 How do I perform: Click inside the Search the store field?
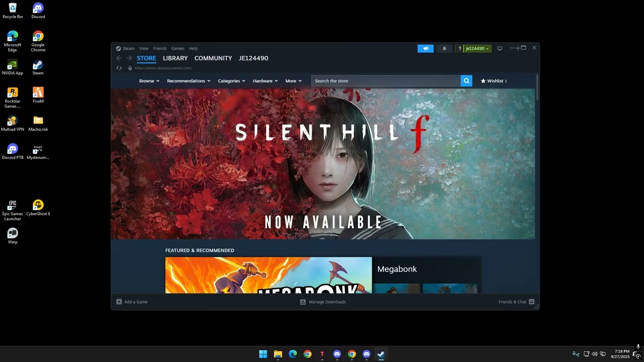[386, 80]
